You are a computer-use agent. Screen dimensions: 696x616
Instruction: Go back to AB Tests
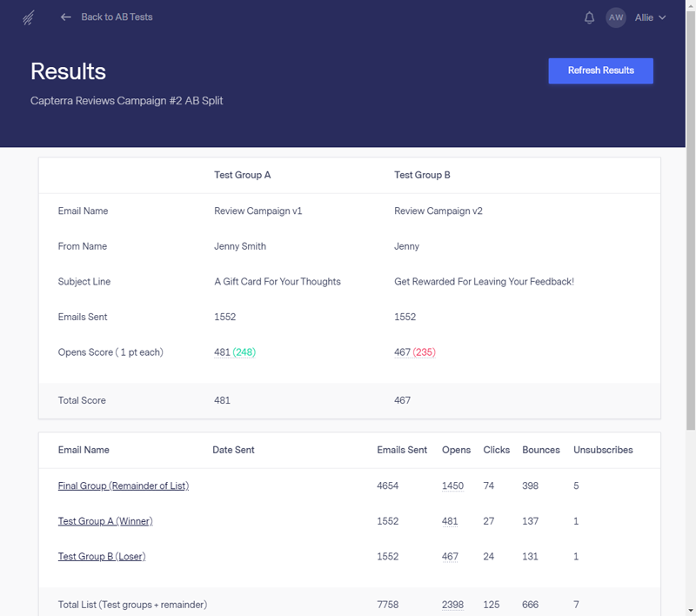point(117,17)
